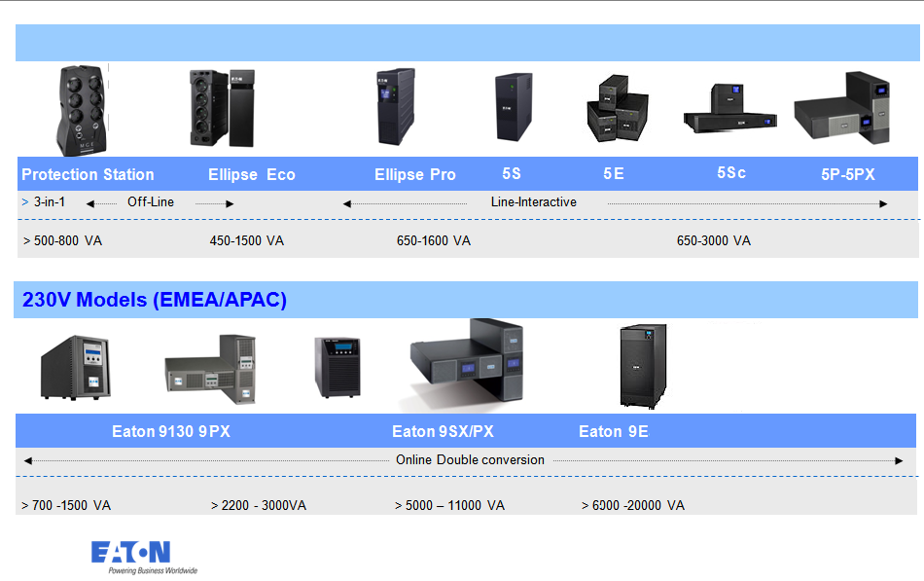
Task: Select the 'Eaton 9SX/PX' label
Action: click(x=444, y=432)
